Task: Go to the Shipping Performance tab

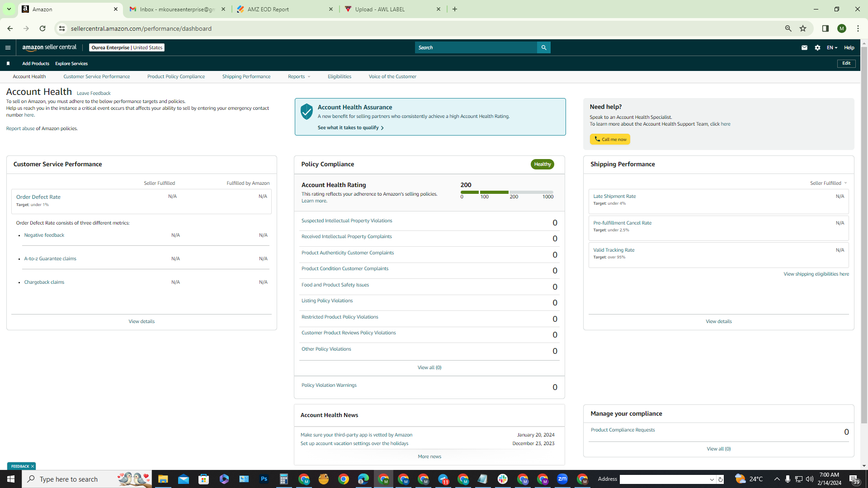Action: coord(246,77)
